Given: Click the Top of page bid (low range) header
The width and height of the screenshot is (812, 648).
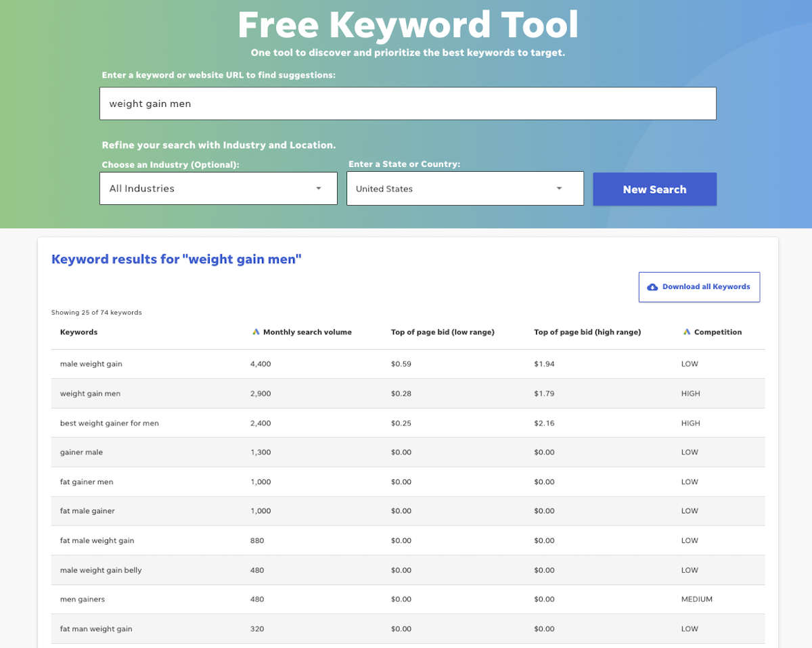Looking at the screenshot, I should pos(443,331).
